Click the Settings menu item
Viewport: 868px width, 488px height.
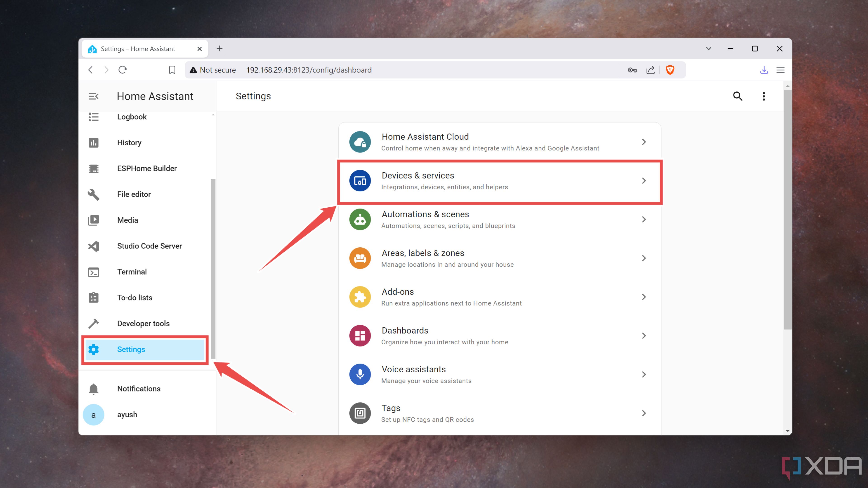point(131,349)
